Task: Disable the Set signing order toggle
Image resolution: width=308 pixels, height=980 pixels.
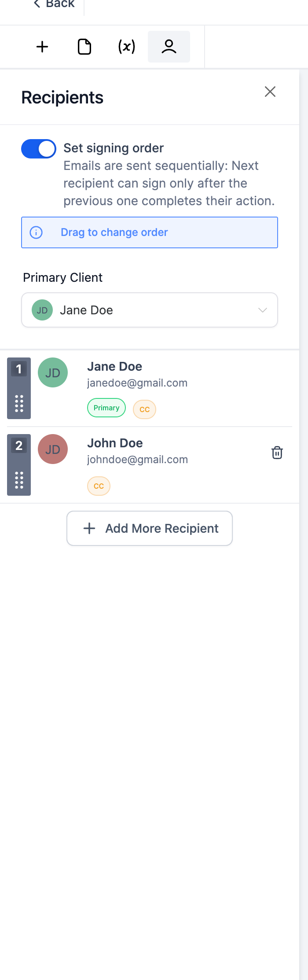Action: 39,149
